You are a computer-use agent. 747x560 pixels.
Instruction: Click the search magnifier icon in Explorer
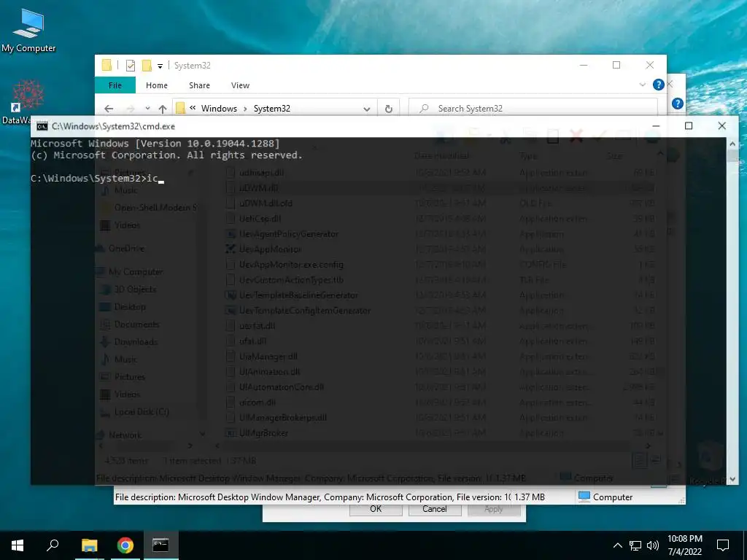click(x=424, y=109)
